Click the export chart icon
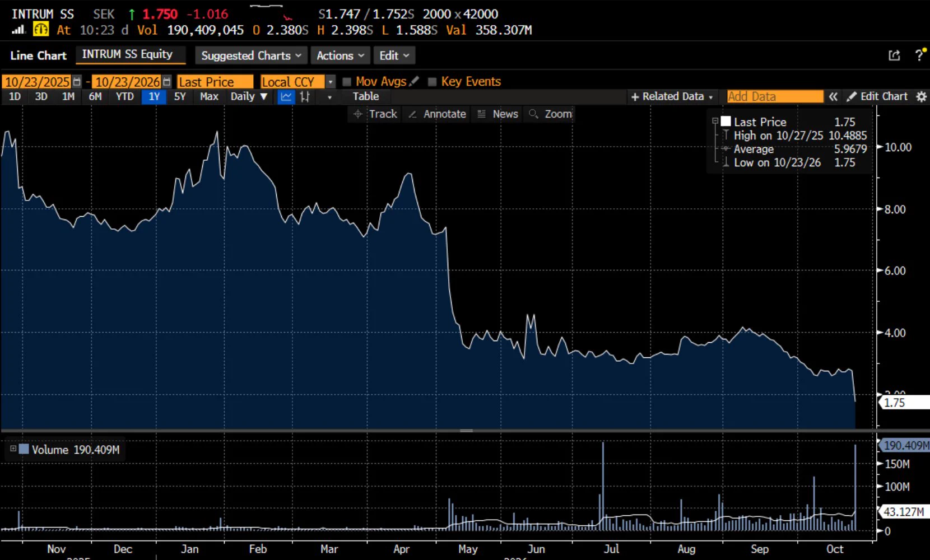The image size is (930, 560). coord(894,55)
